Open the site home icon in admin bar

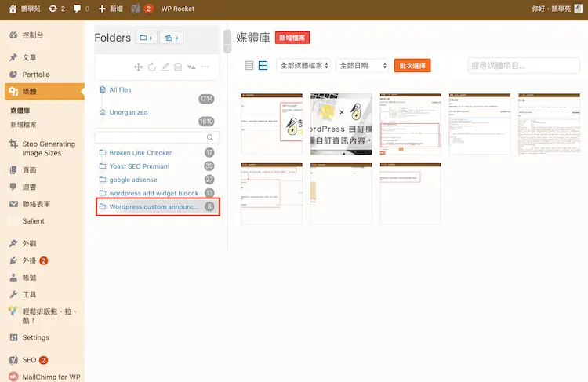13,9
